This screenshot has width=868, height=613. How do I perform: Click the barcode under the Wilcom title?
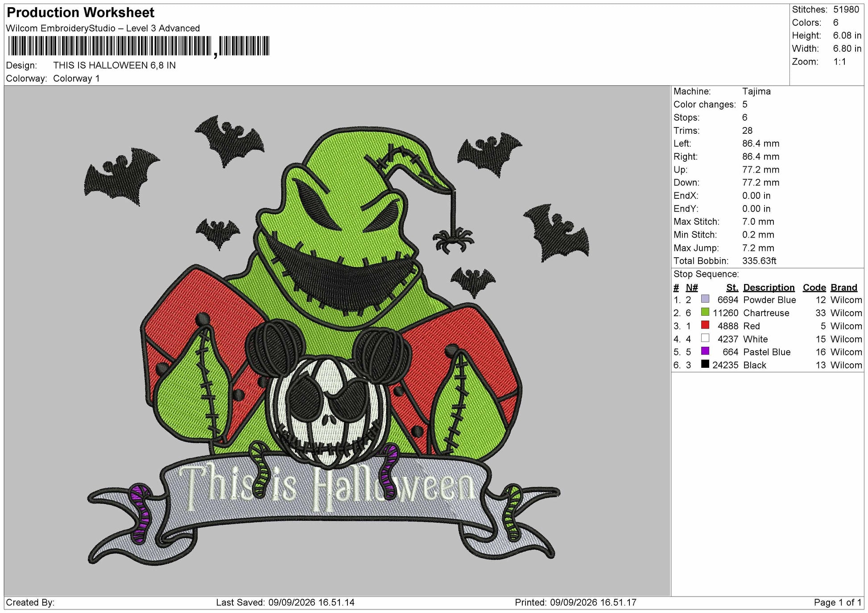pyautogui.click(x=139, y=46)
